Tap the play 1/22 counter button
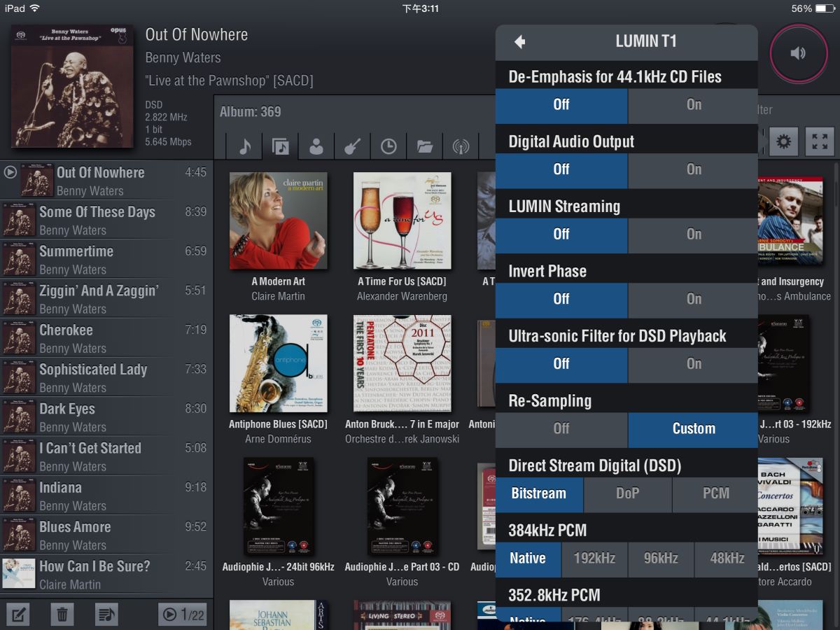The width and height of the screenshot is (840, 630). tap(183, 615)
